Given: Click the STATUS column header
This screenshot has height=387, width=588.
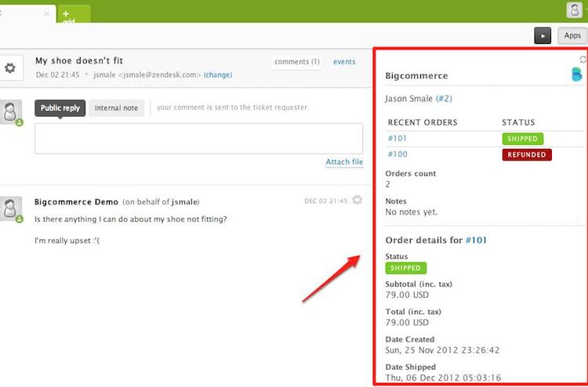Looking at the screenshot, I should [x=518, y=122].
